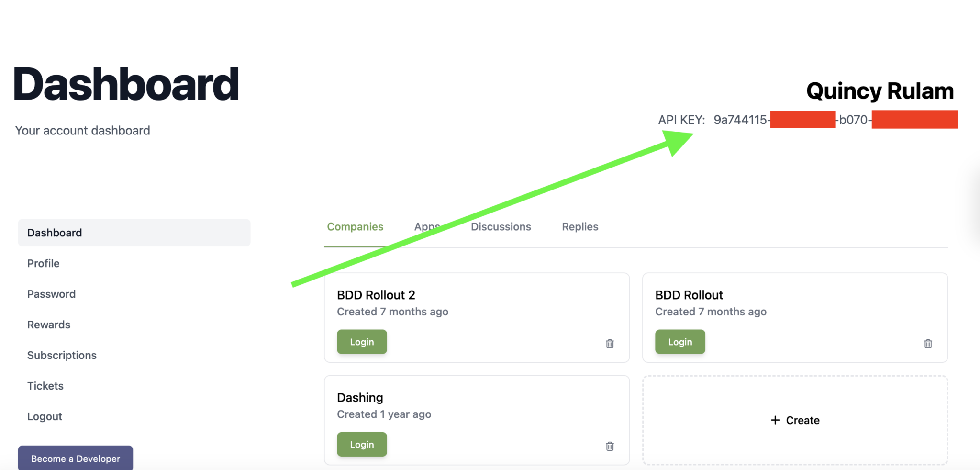Open the Profile sidebar page
This screenshot has width=980, height=470.
(44, 264)
